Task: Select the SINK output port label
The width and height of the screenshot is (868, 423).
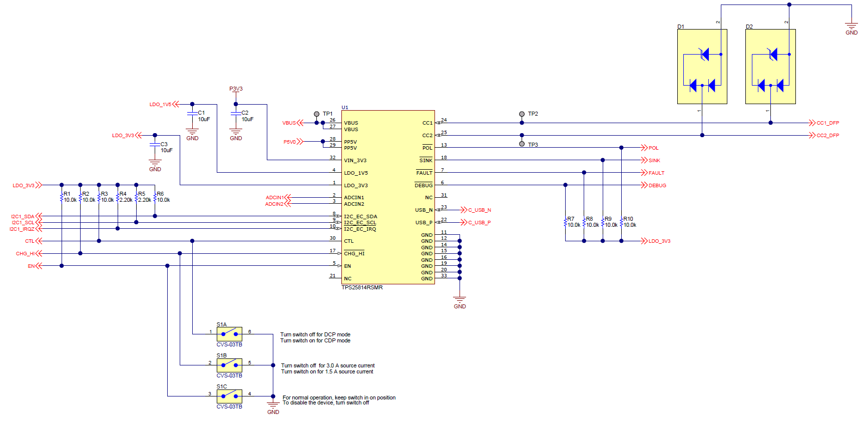Action: tap(654, 161)
